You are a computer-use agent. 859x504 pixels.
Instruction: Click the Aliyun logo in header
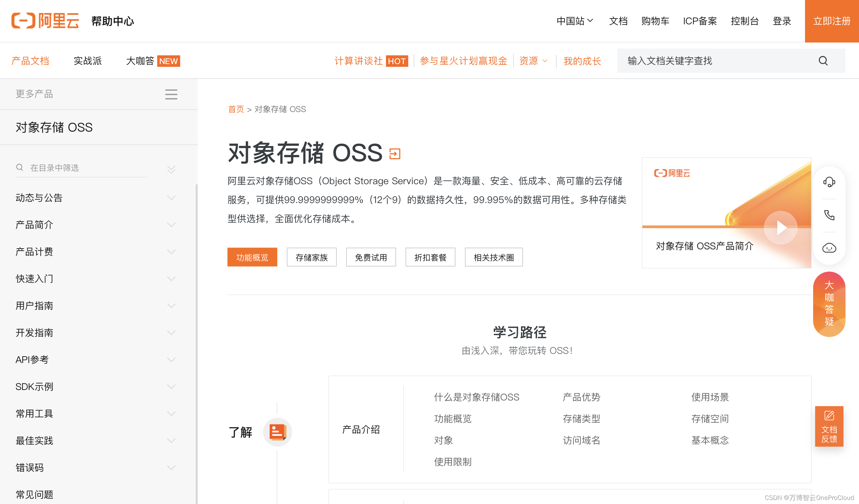pyautogui.click(x=45, y=21)
